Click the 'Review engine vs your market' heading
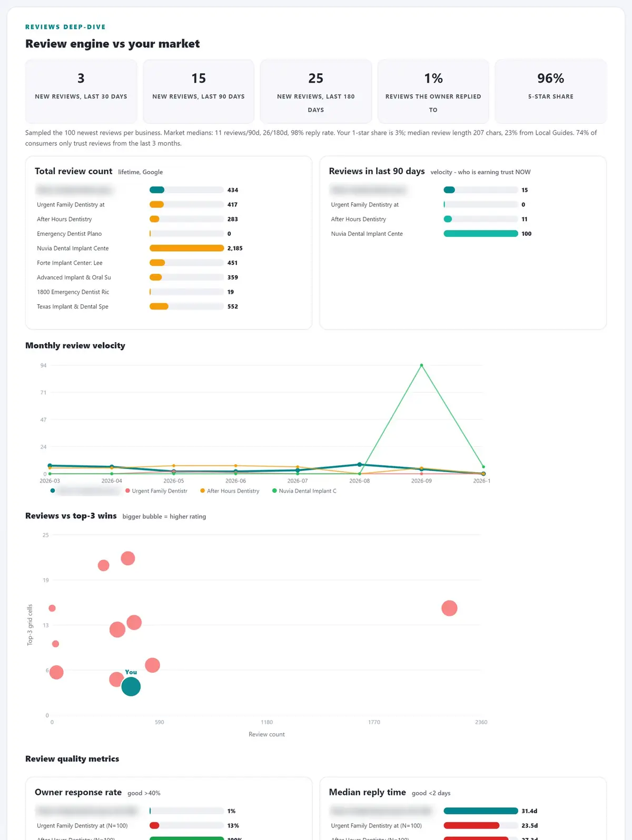This screenshot has height=840, width=632. pos(112,44)
